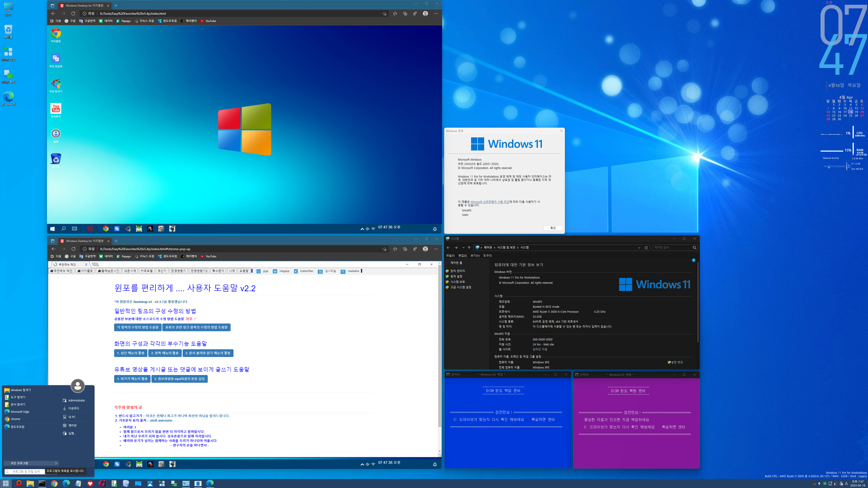Click 각 항목의 수정의 방법 도움말 button
This screenshot has height=488, width=868.
tap(137, 327)
